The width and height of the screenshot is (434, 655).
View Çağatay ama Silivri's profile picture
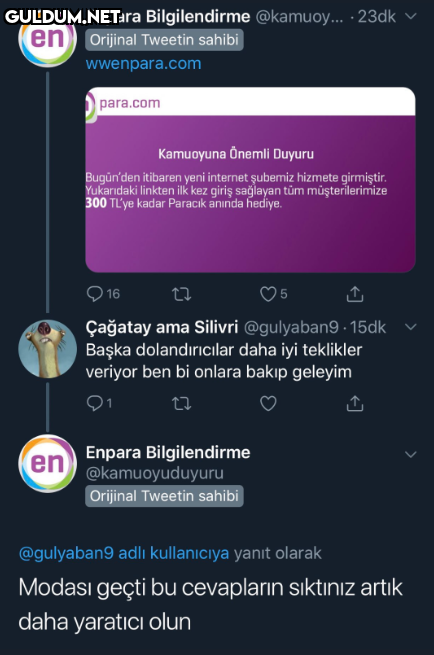(x=47, y=349)
